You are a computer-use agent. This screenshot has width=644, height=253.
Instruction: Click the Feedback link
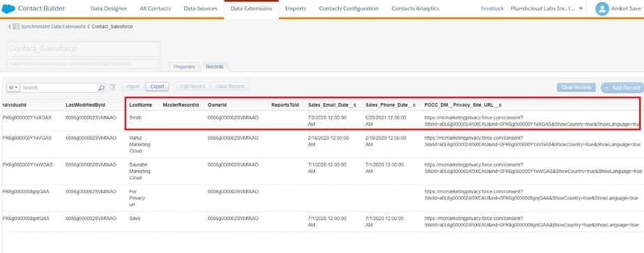click(x=492, y=8)
